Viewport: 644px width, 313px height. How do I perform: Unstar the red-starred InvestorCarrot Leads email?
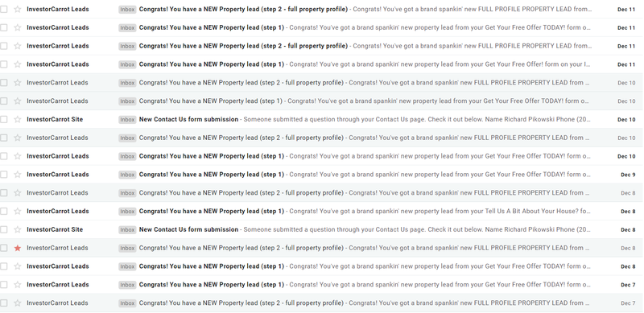coord(17,248)
